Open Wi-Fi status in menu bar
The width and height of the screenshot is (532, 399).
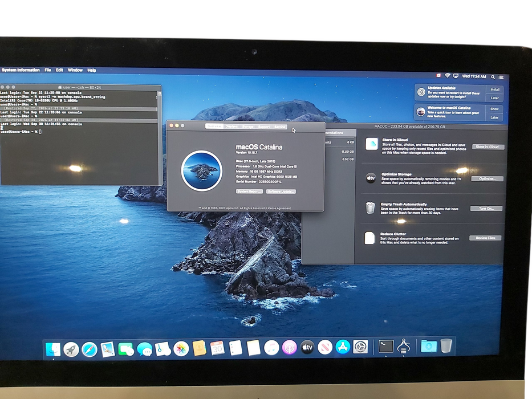(x=447, y=76)
